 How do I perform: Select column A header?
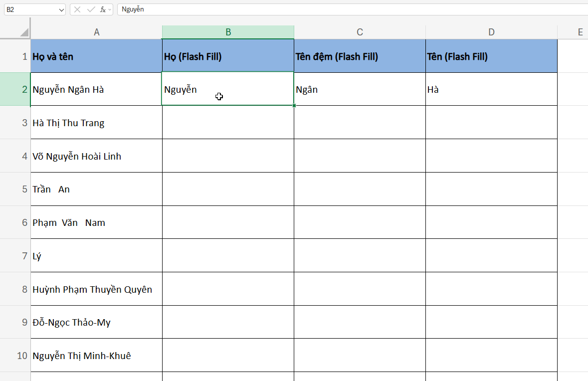[x=96, y=32]
